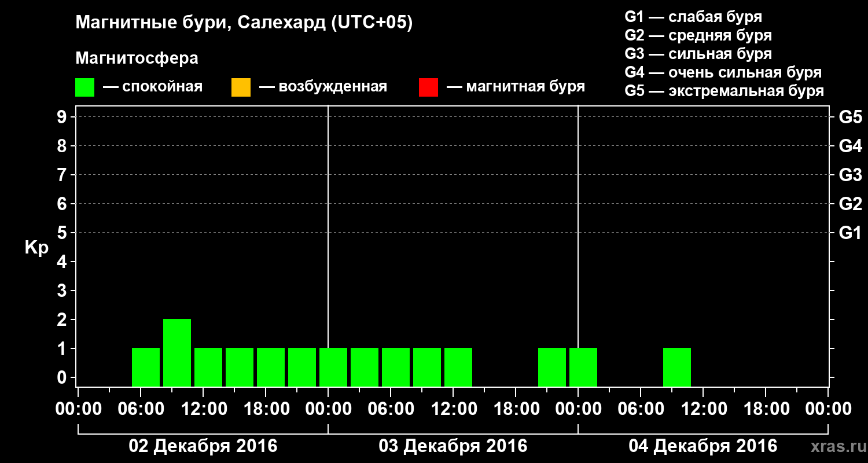This screenshot has height=463, width=868.
Task: Click the 03 Декабря bar ending after 12:00
Action: [458, 367]
